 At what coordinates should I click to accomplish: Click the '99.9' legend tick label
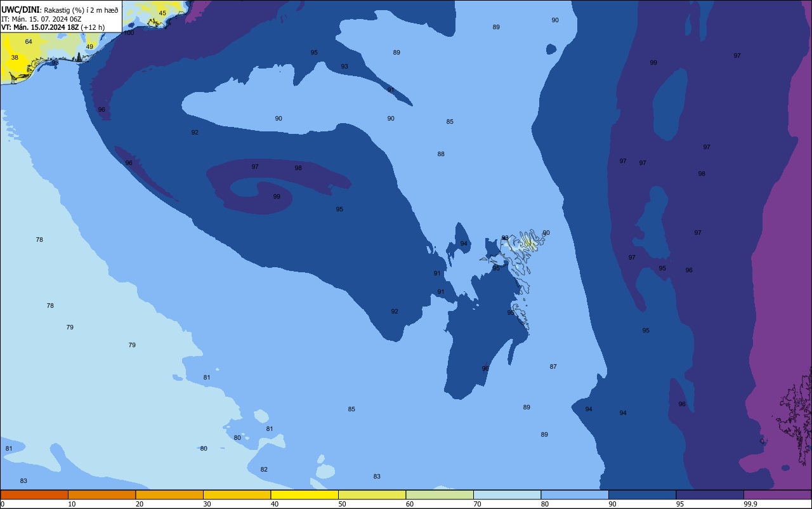tap(750, 504)
